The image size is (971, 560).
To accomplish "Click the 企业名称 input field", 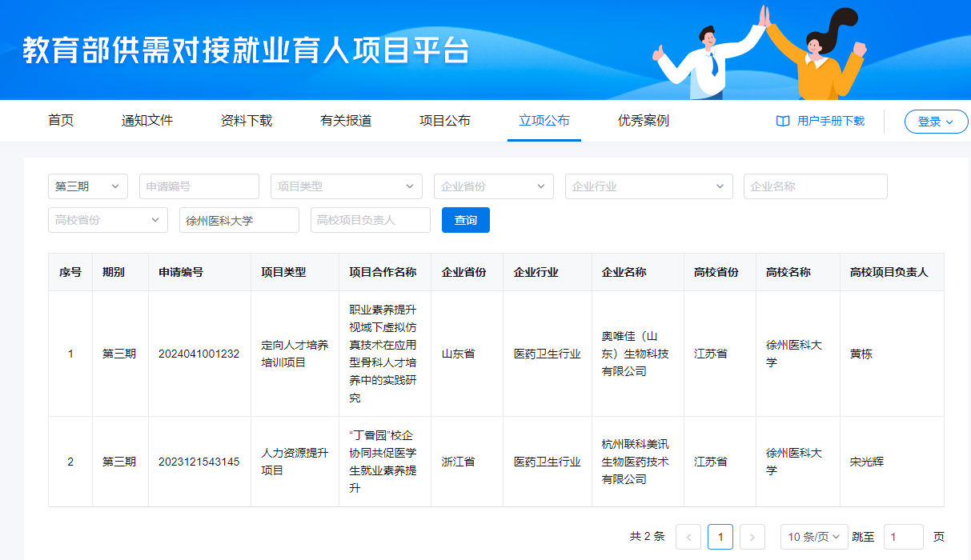I will (815, 186).
